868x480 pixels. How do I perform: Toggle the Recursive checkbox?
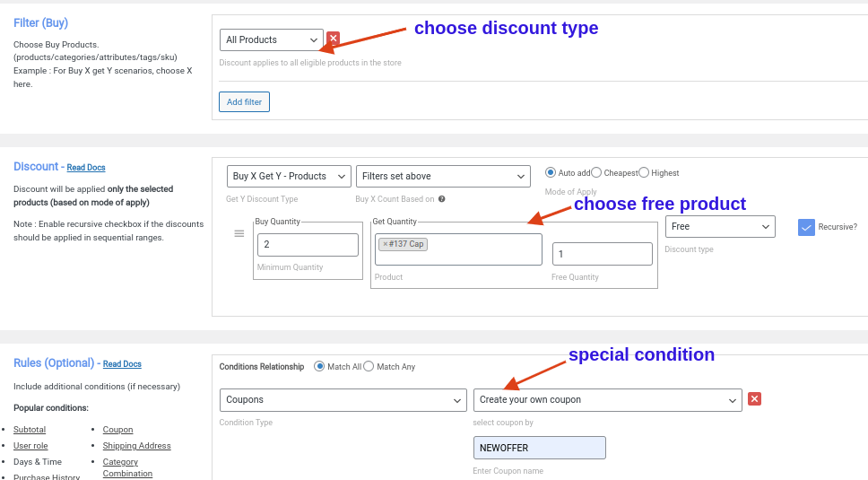pyautogui.click(x=806, y=227)
